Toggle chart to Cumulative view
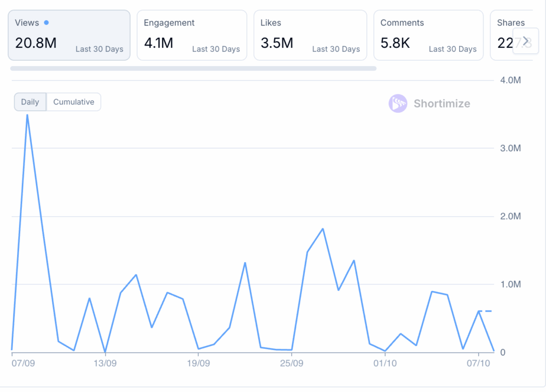 pyautogui.click(x=74, y=102)
